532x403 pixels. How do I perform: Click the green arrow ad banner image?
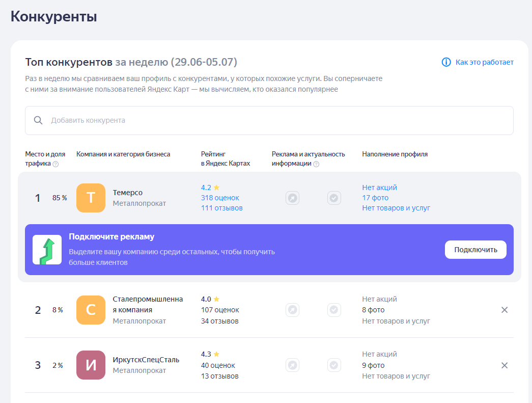47,250
